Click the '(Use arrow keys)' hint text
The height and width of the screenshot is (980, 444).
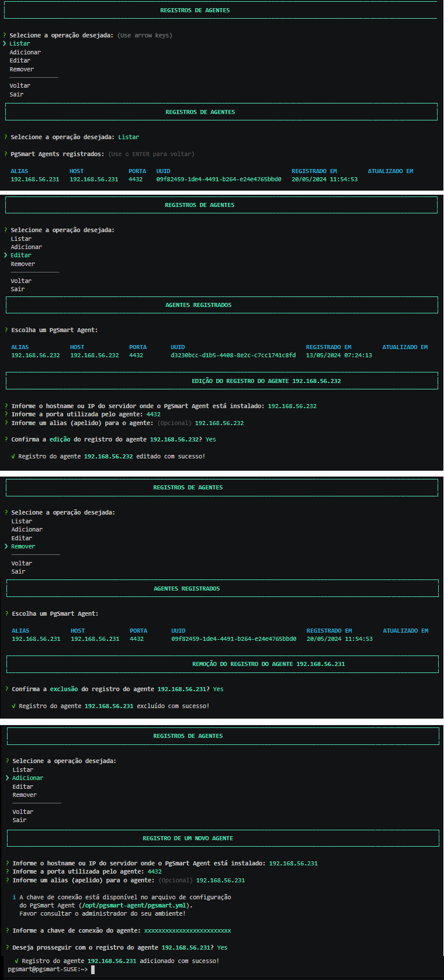point(145,36)
